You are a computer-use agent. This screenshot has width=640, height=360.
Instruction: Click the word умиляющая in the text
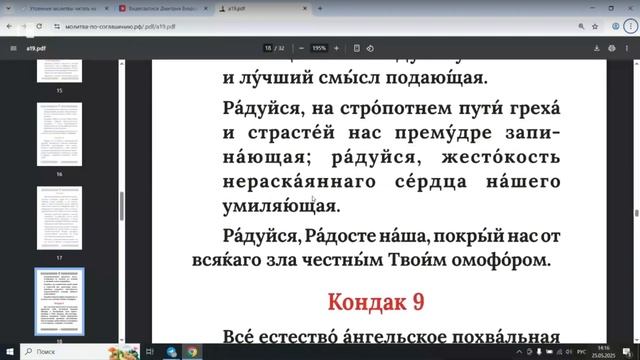click(x=281, y=206)
